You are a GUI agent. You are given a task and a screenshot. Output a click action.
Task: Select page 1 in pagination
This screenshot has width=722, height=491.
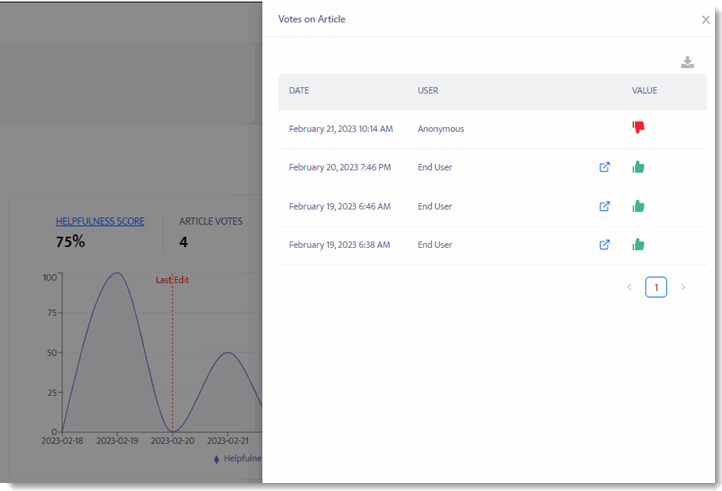click(x=656, y=287)
